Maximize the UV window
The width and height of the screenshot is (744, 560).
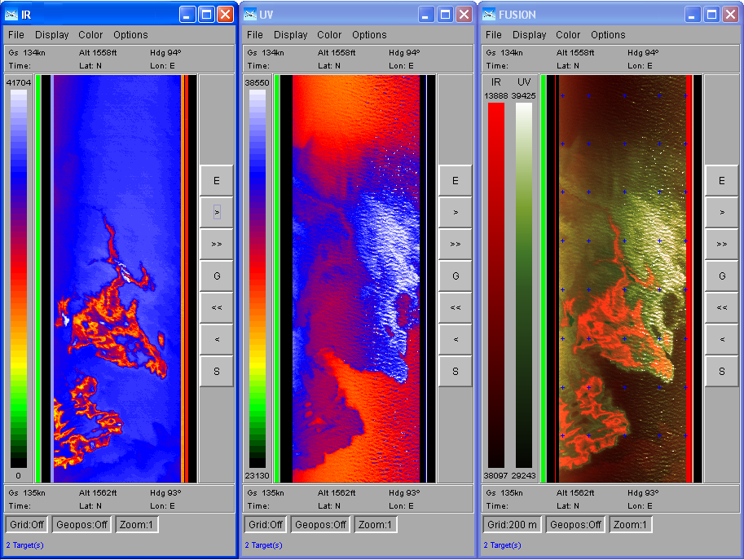[445, 15]
